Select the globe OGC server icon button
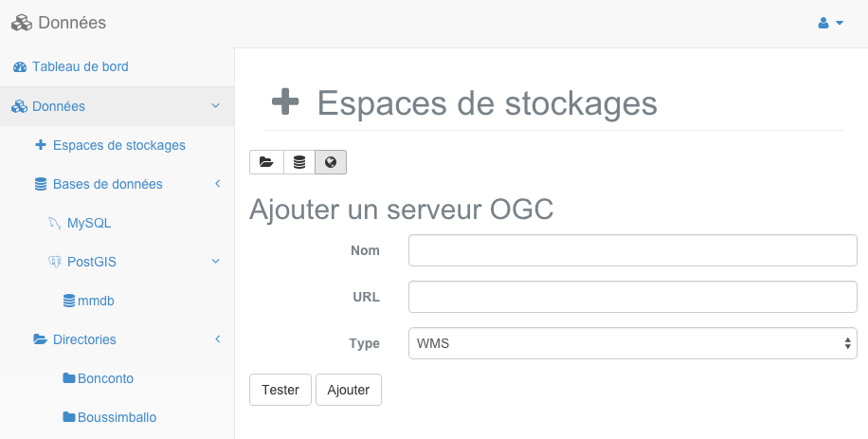 [x=331, y=162]
